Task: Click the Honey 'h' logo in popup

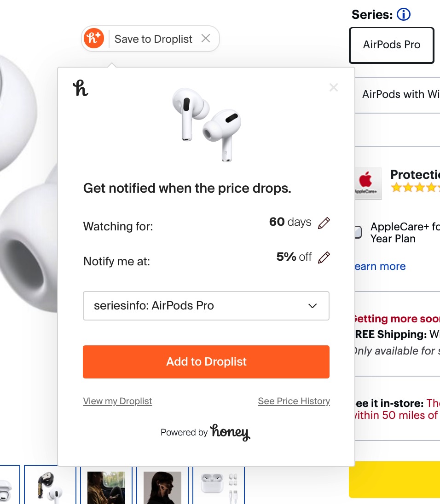Action: pos(81,88)
